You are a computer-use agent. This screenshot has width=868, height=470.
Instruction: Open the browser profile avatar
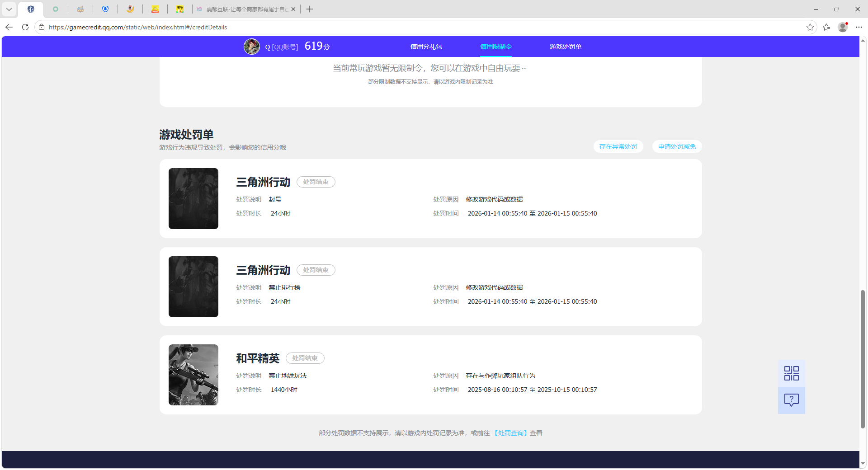[843, 27]
